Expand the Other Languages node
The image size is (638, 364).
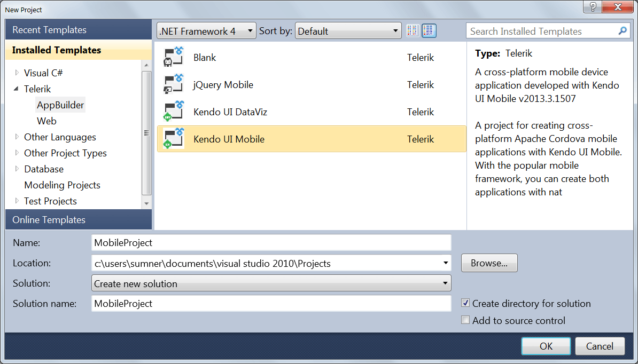point(17,137)
